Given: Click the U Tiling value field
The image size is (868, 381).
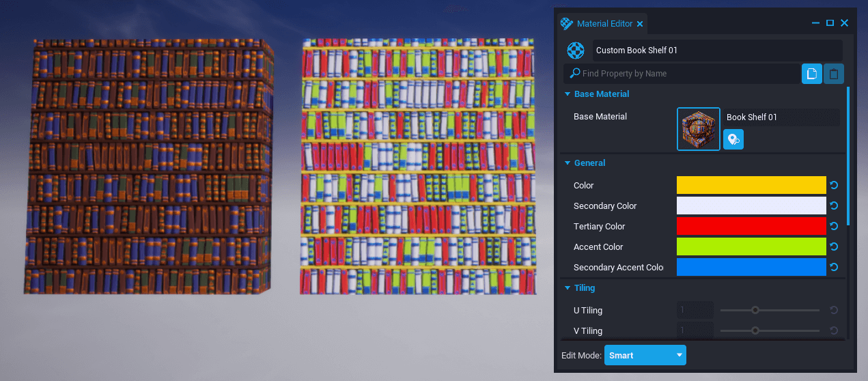Looking at the screenshot, I should point(695,310).
